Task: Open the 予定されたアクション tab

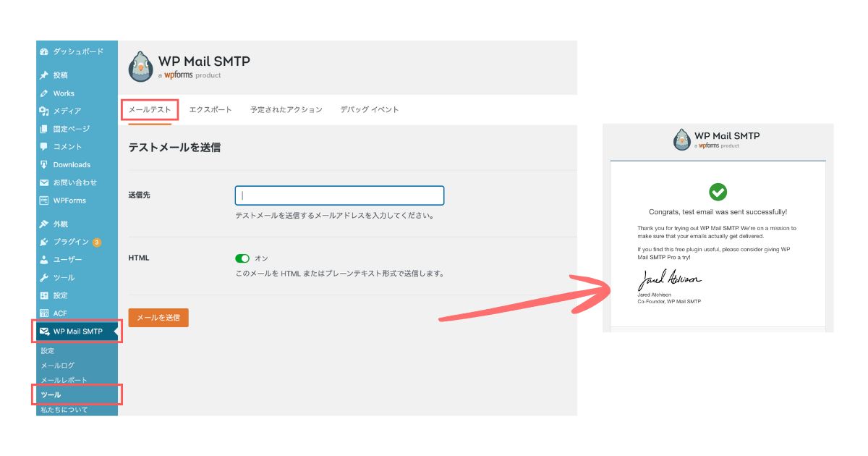Action: [x=286, y=109]
